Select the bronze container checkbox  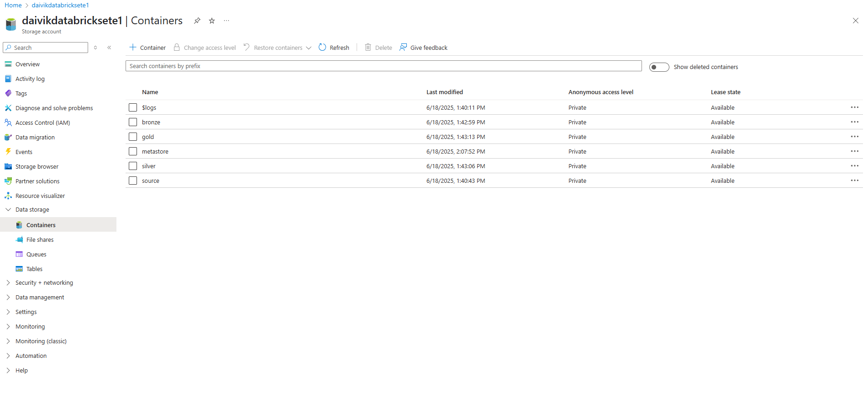133,122
